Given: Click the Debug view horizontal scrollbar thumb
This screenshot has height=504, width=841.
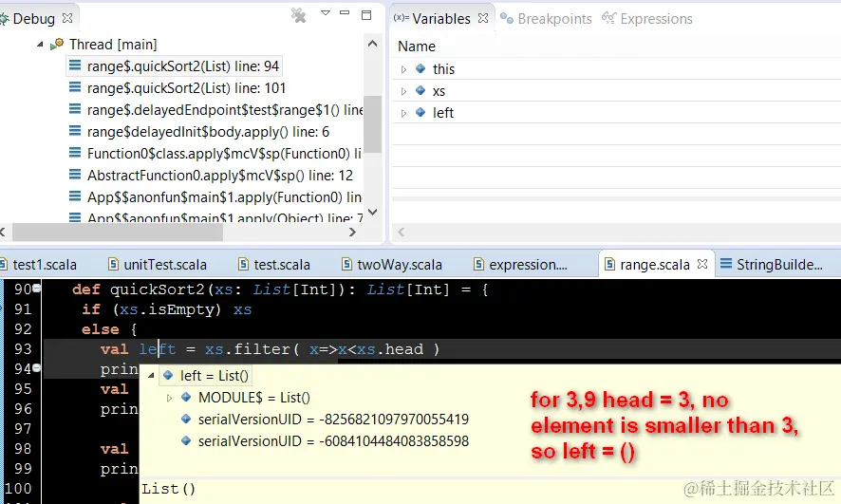Looking at the screenshot, I should [118, 233].
